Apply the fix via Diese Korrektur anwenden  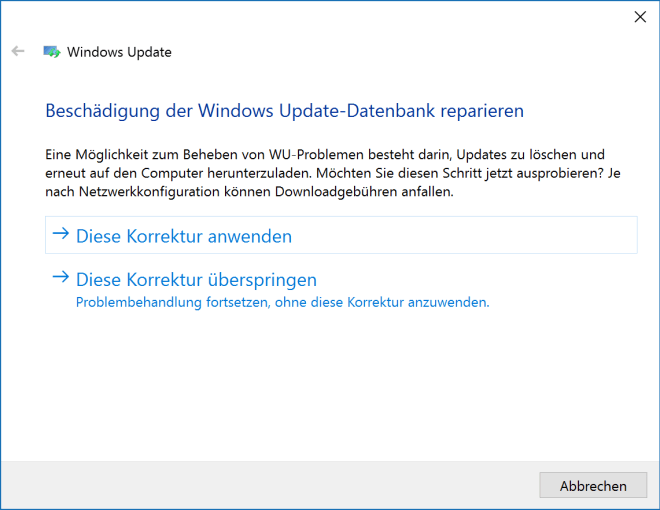tap(184, 236)
